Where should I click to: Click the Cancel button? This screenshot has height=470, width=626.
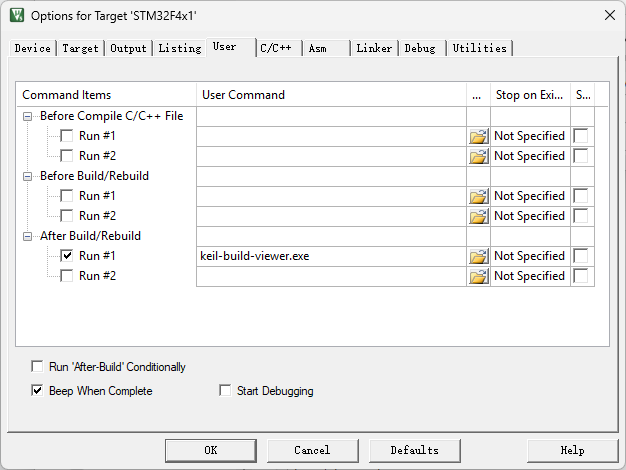coord(313,450)
